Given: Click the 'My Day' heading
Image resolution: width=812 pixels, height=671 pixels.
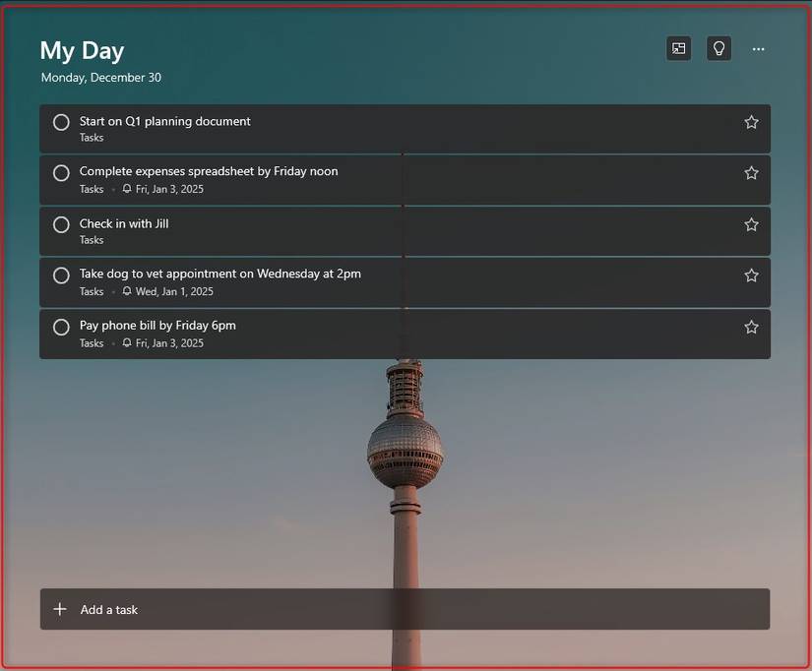Looking at the screenshot, I should 82,50.
